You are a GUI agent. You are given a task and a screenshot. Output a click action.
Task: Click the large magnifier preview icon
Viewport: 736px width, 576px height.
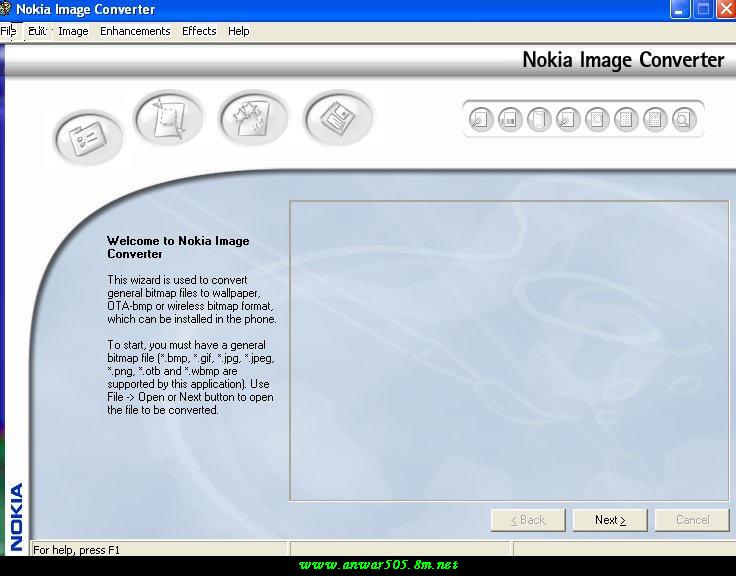coord(684,119)
